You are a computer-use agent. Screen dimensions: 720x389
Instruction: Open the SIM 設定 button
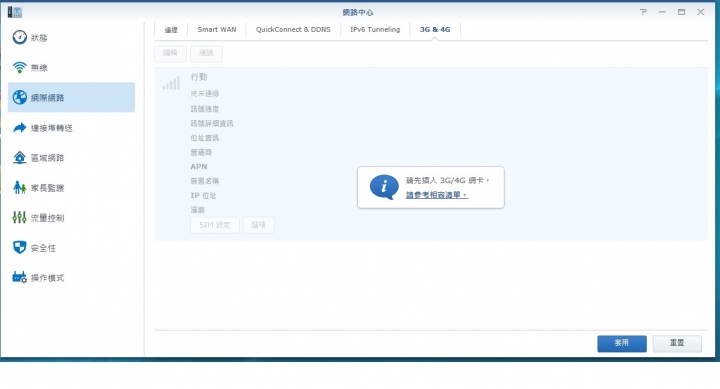[215, 225]
